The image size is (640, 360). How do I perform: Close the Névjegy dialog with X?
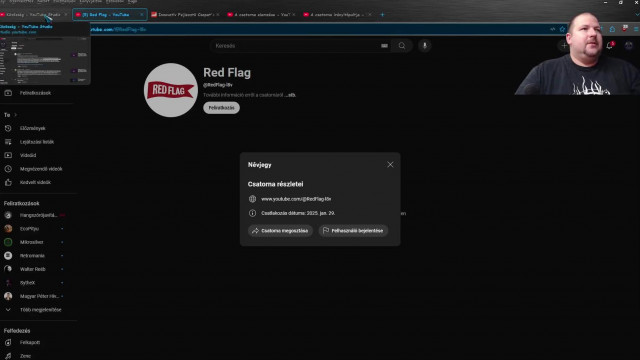click(390, 164)
